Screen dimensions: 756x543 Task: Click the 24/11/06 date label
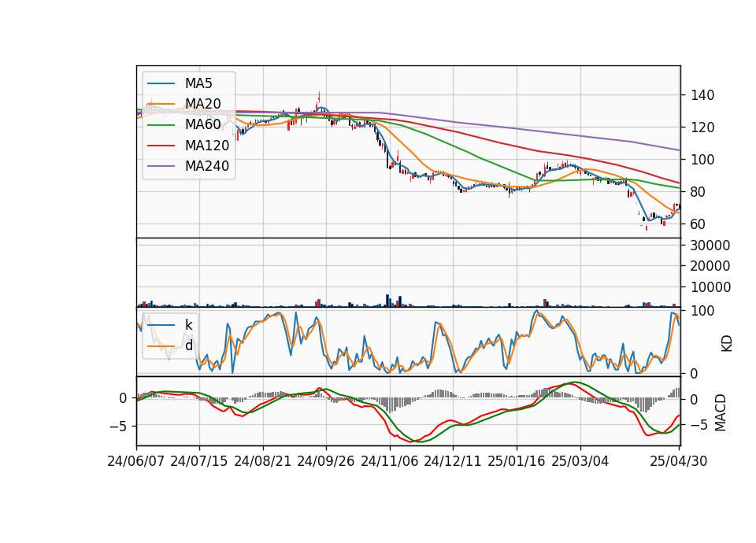pyautogui.click(x=390, y=461)
